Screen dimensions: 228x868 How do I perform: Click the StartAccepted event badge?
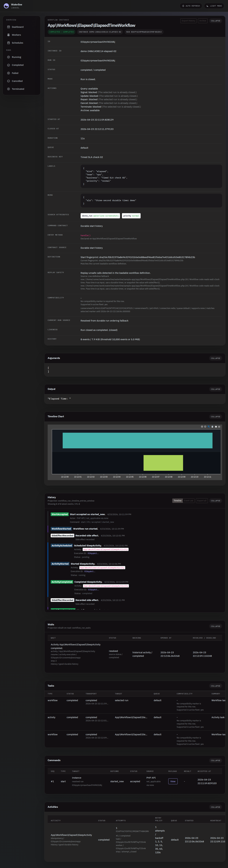click(60, 514)
